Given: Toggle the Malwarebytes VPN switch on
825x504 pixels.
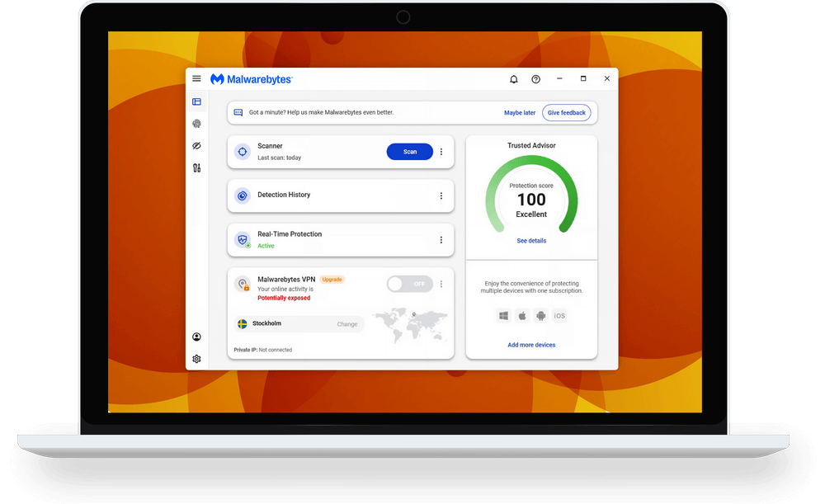Looking at the screenshot, I should coord(409,284).
